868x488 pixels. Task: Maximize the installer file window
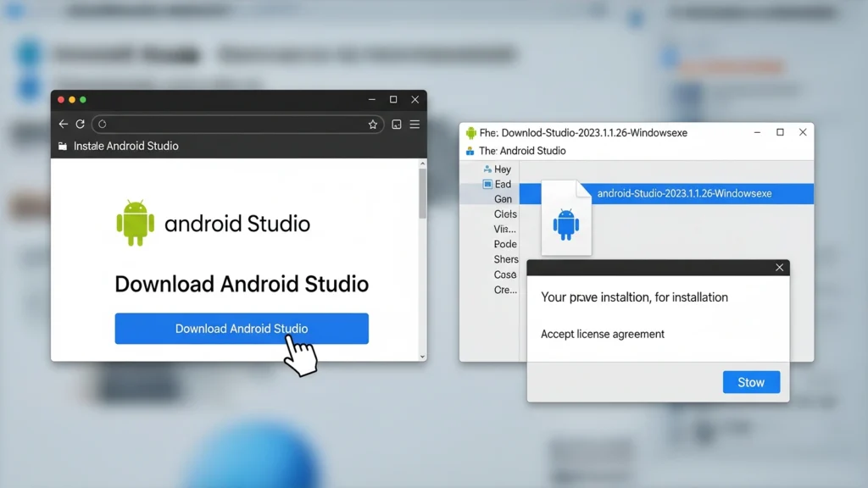(780, 132)
